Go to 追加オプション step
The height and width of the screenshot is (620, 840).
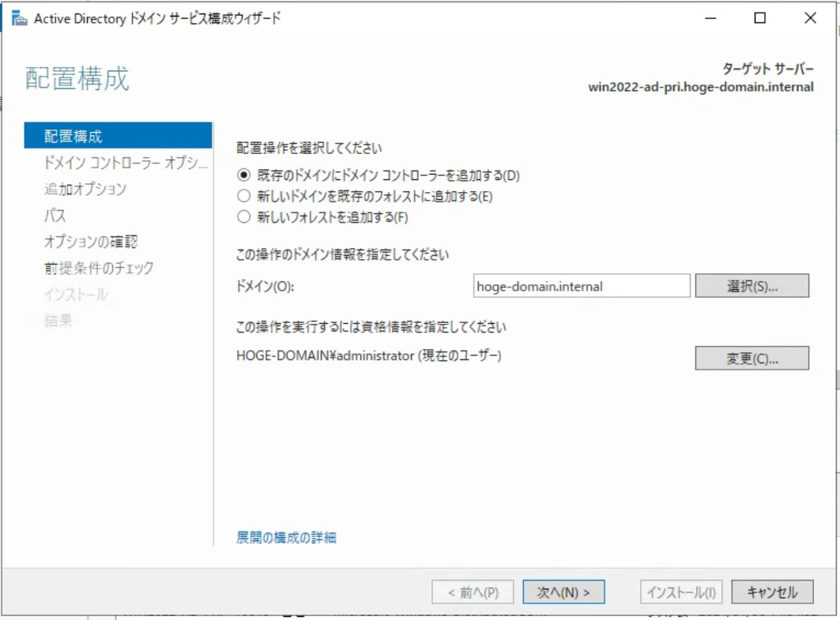click(85, 189)
